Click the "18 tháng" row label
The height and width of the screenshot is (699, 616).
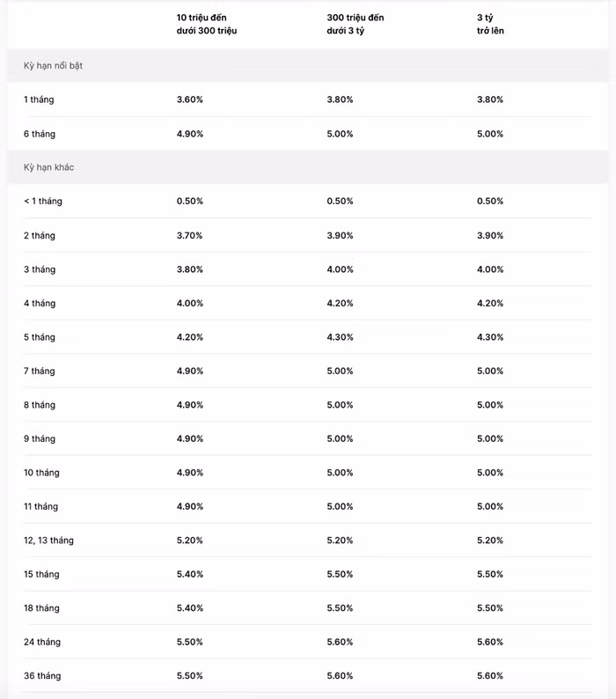pos(42,608)
